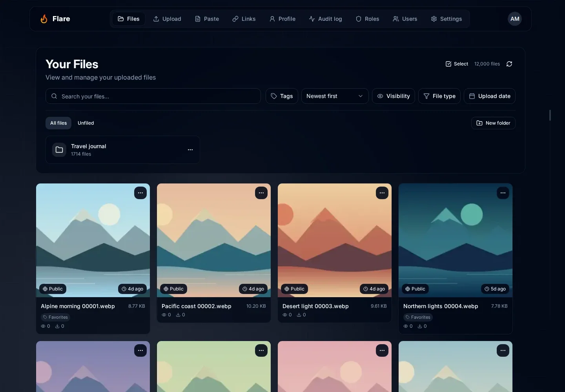Open the Desert light 00003.webp thumbnail
This screenshot has height=392, width=565.
335,240
